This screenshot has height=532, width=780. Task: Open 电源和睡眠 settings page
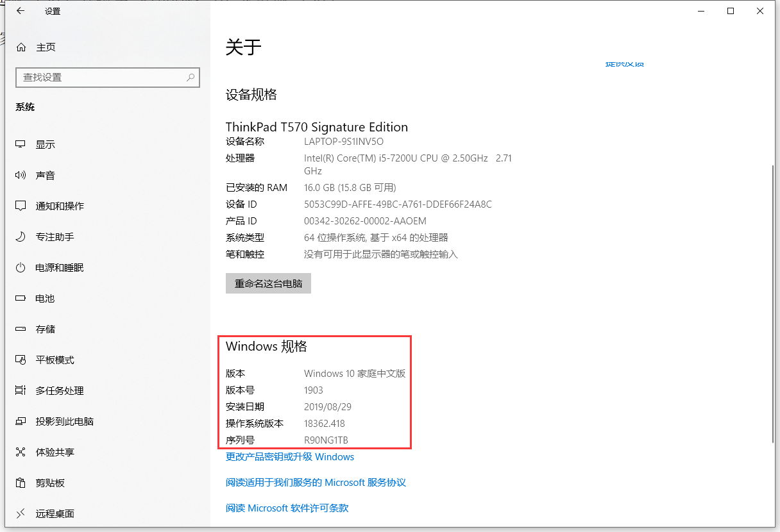60,267
